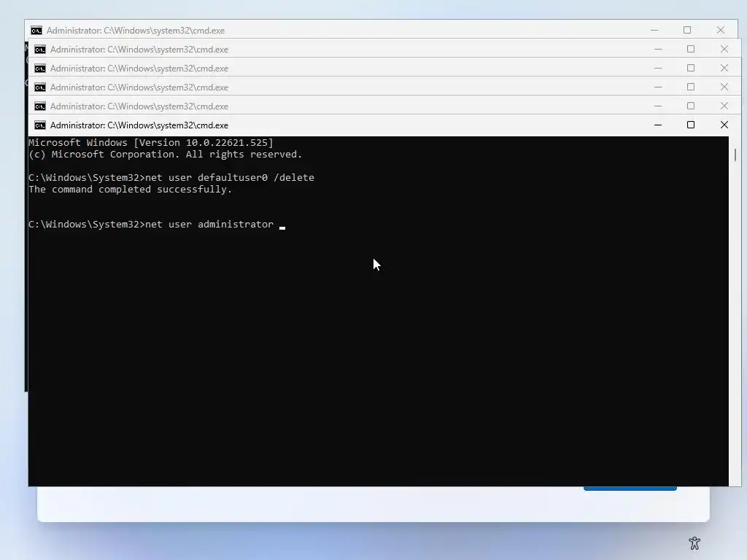Close the cmd window directly behind the active one

pos(724,106)
